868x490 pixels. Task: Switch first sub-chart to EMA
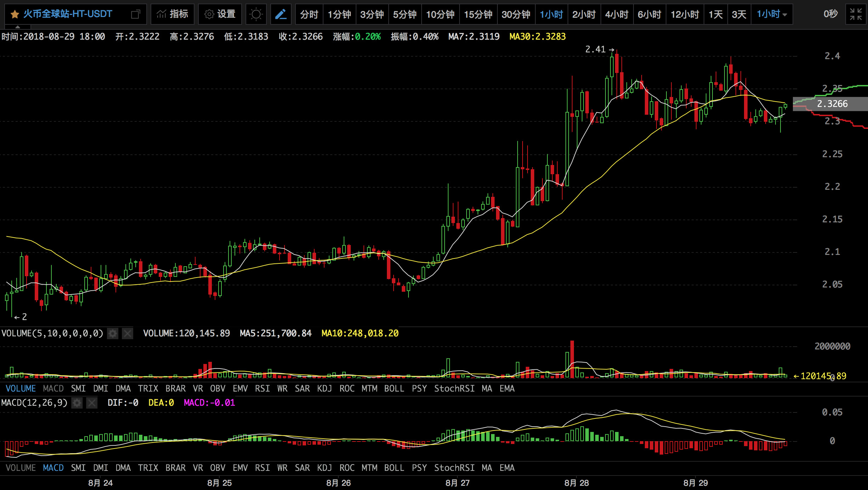pyautogui.click(x=507, y=388)
